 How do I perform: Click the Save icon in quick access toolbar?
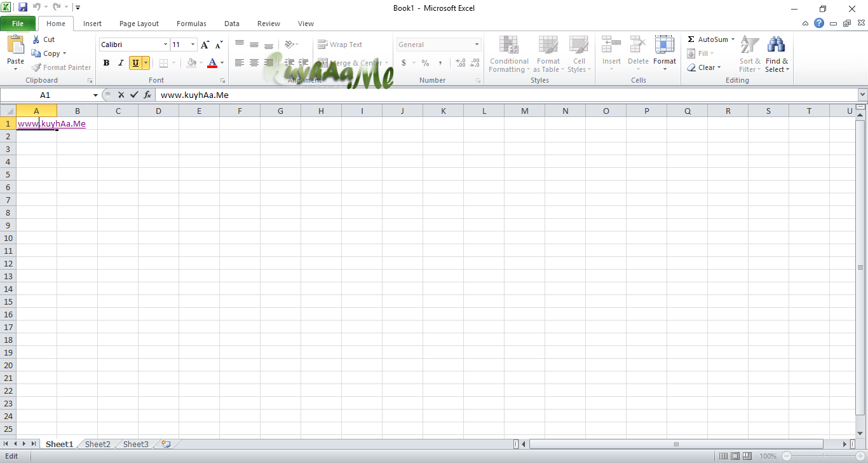pyautogui.click(x=23, y=8)
